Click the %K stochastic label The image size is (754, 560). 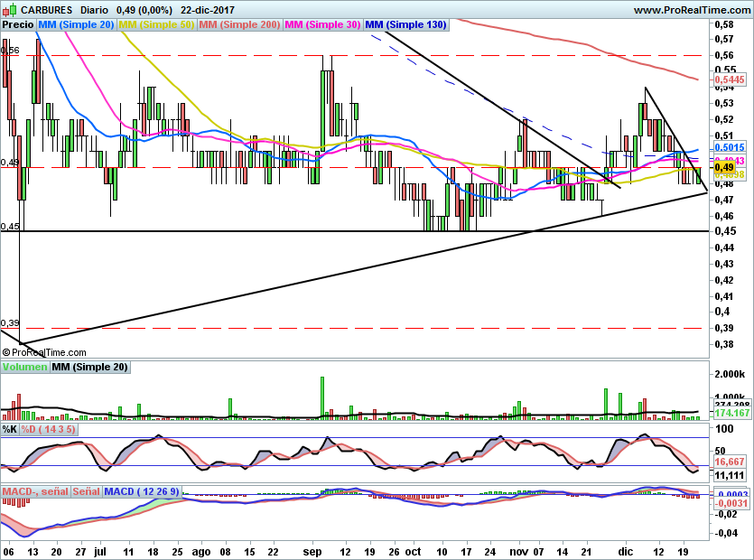[11, 430]
